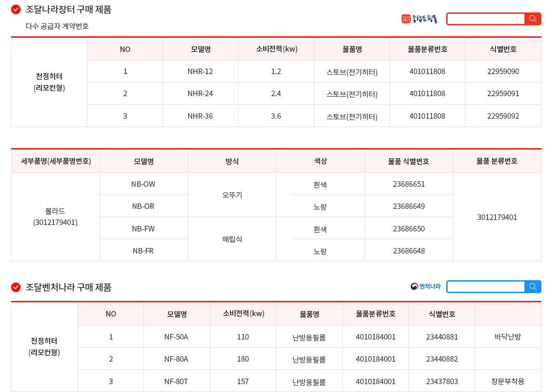Open the 종합쇼핑몰 logo link
Screen dimensions: 552x392
tap(419, 19)
